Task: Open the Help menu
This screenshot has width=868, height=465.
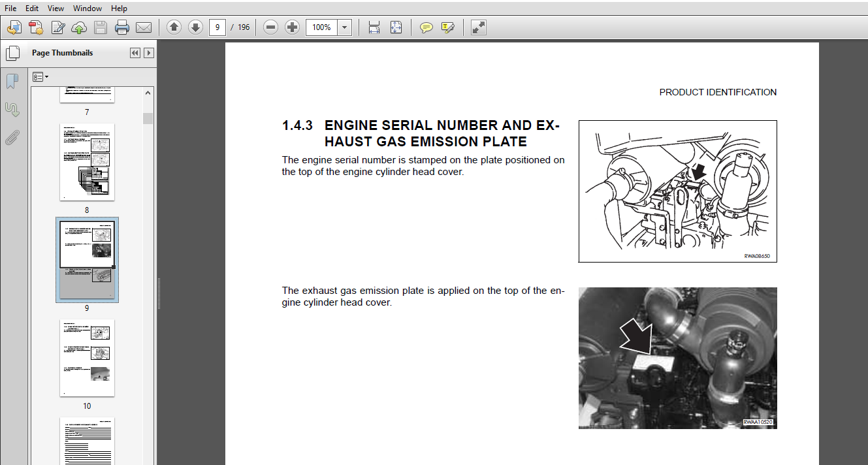Action: pyautogui.click(x=119, y=8)
